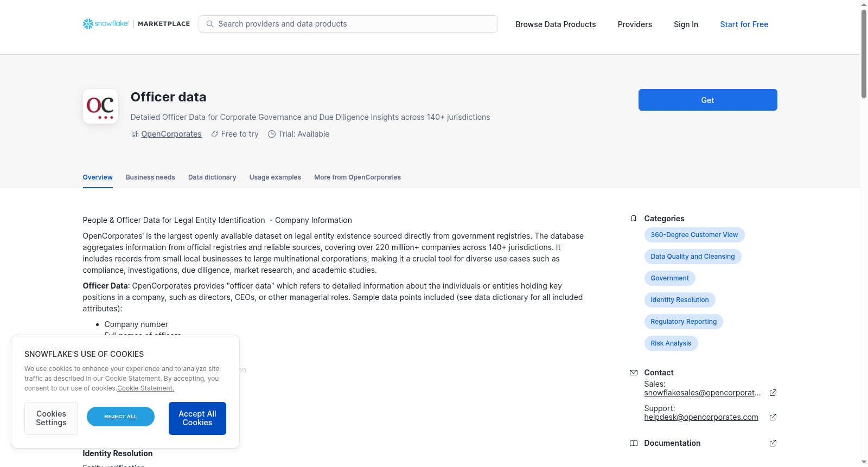Click the Trial: Available label
The image size is (868, 467).
click(x=304, y=134)
